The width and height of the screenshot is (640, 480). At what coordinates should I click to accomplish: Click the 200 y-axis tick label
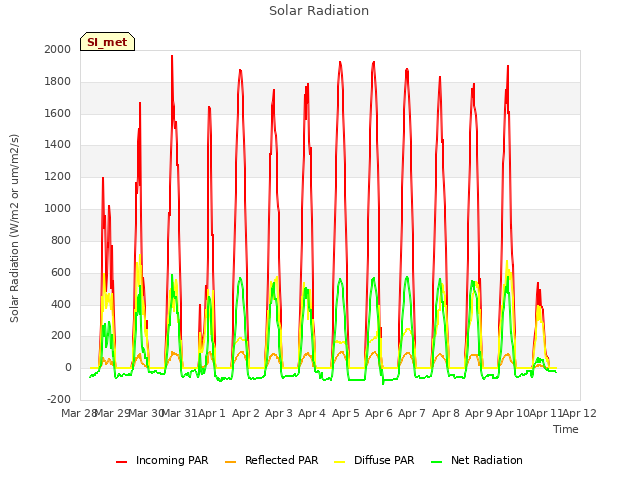pos(61,336)
